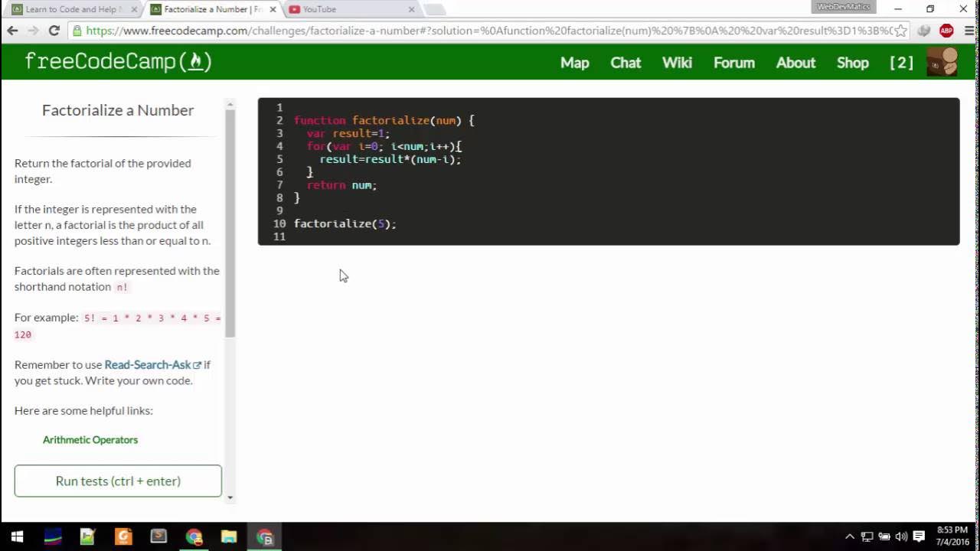Click the 'var result=1;' code line
980x551 pixels.
pyautogui.click(x=348, y=133)
